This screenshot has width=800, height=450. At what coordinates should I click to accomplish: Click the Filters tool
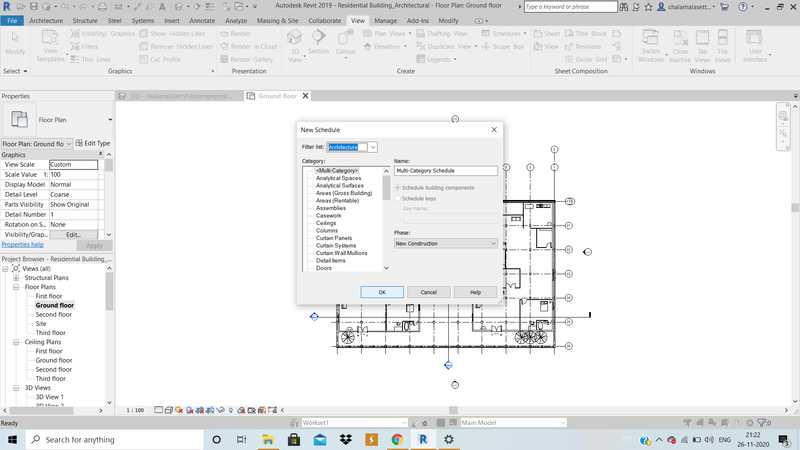[x=85, y=46]
